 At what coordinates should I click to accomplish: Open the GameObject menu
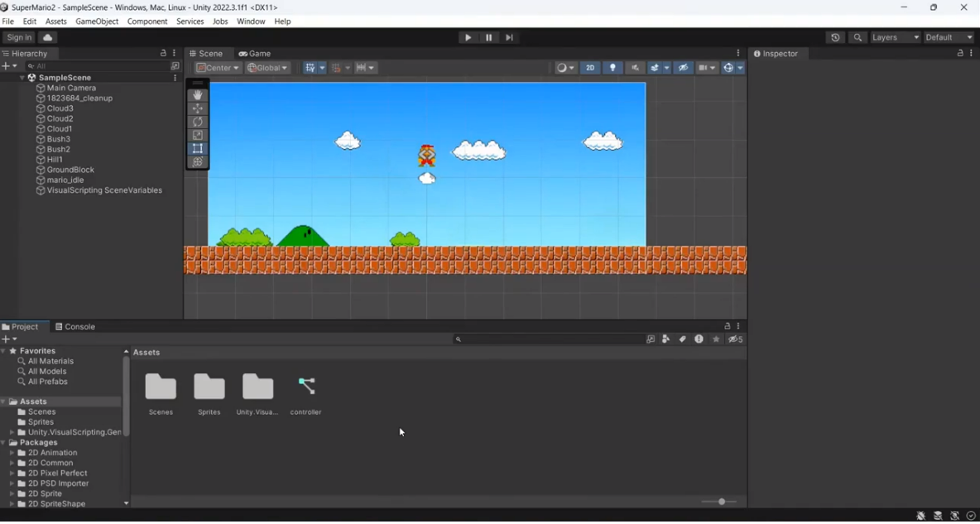(97, 22)
